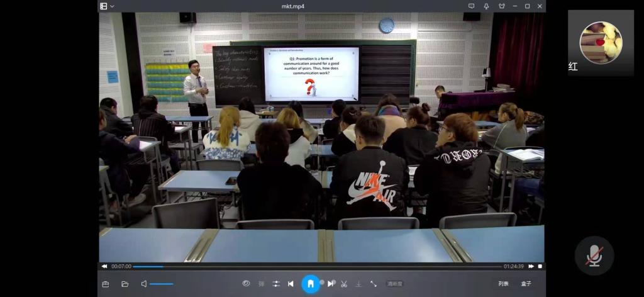This screenshot has width=644, height=297.
Task: Open the 盒子 box panel
Action: (x=526, y=284)
